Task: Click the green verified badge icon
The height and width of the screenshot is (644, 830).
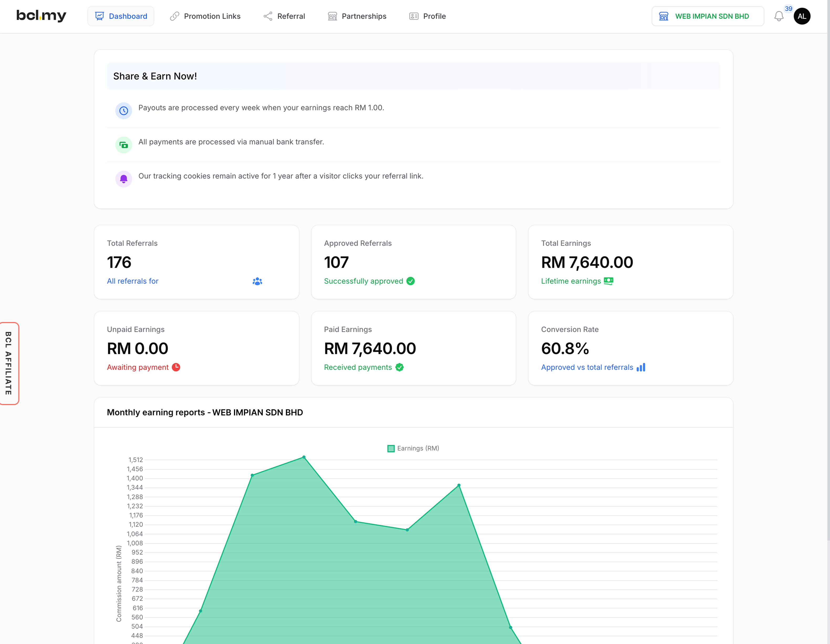Action: click(400, 367)
